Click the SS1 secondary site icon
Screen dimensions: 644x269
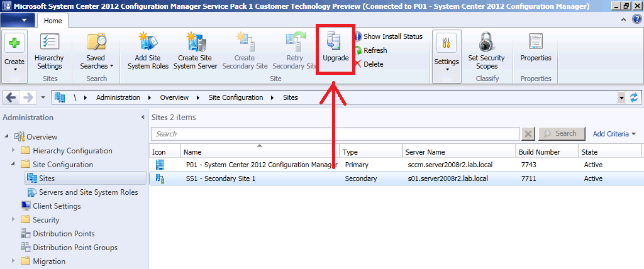[x=160, y=178]
